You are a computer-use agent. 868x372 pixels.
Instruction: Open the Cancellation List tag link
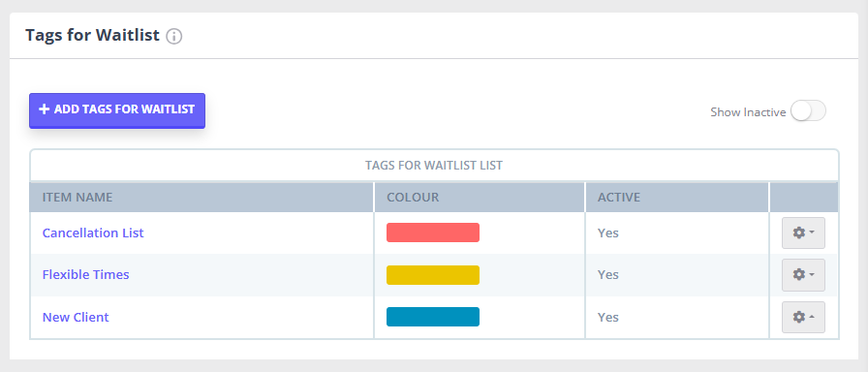(x=93, y=233)
